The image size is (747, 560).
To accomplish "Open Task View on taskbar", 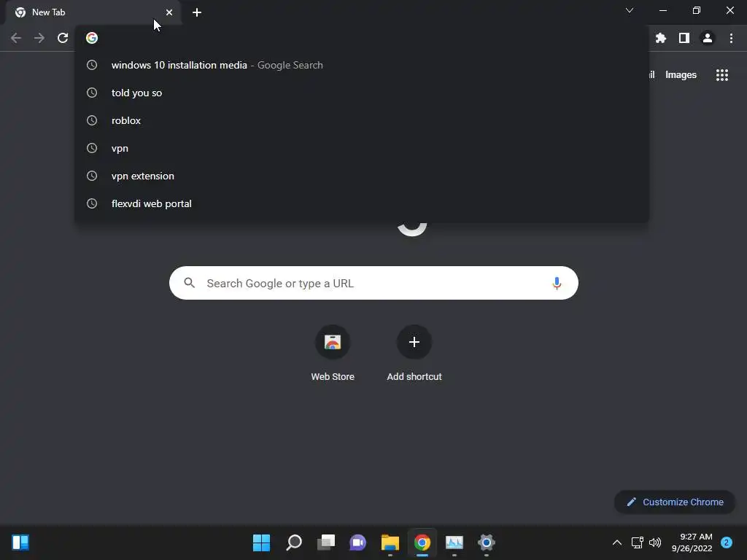I will pyautogui.click(x=326, y=542).
